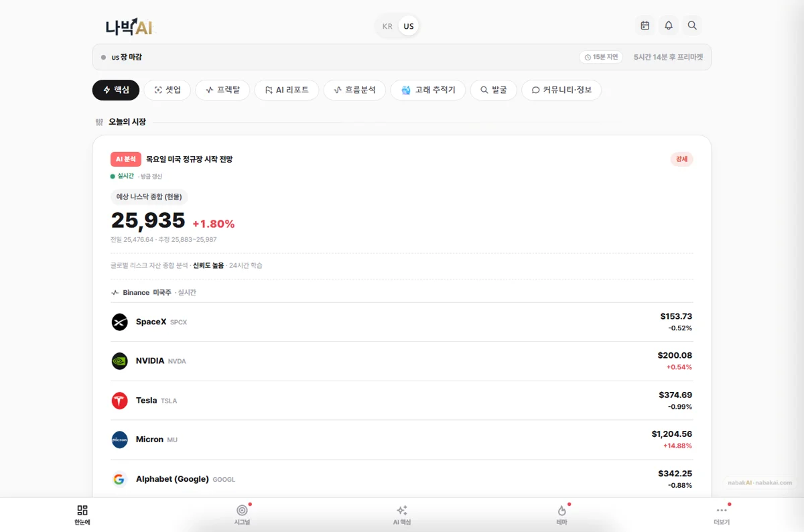Click the SpaceX logo icon
Screen dimensions: 804x532
119,322
